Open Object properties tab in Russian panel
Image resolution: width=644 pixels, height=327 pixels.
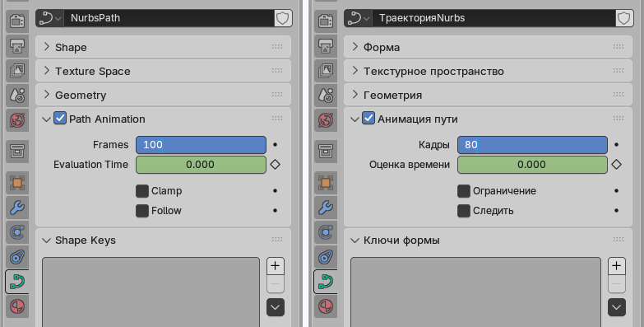326,182
